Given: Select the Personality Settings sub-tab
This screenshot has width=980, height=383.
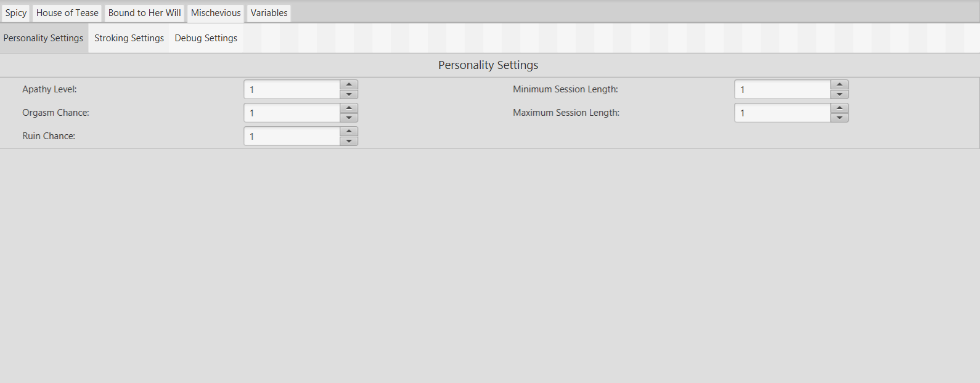Looking at the screenshot, I should click(x=43, y=38).
